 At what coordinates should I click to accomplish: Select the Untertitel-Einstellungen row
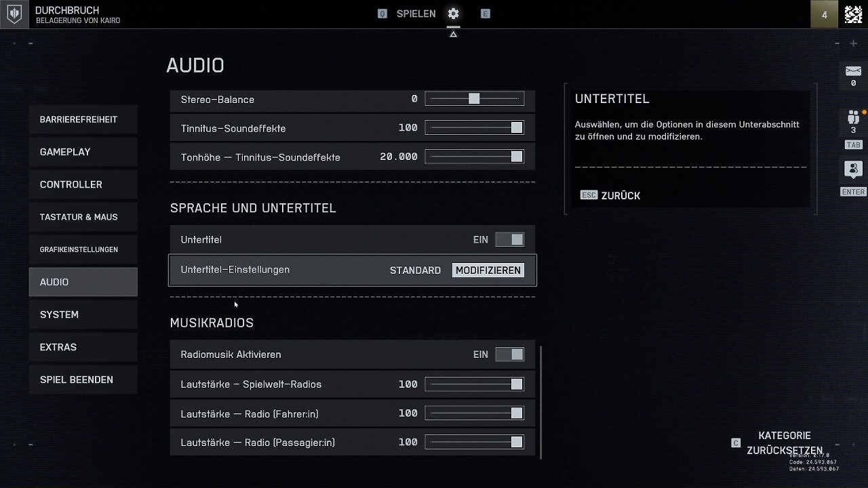[352, 270]
